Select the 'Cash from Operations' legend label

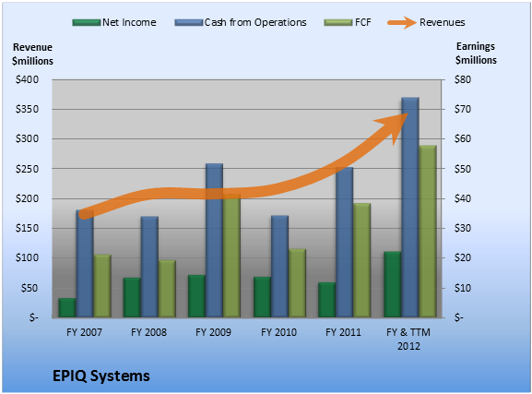click(x=255, y=22)
